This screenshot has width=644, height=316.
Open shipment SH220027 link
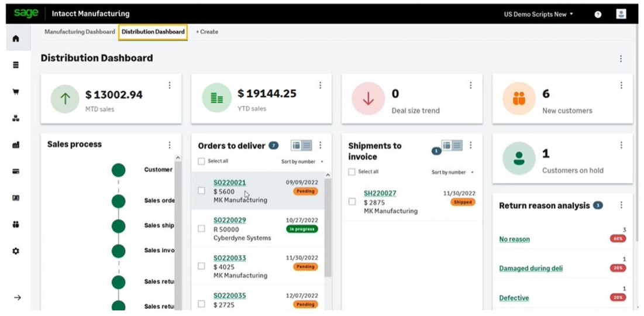pos(380,193)
